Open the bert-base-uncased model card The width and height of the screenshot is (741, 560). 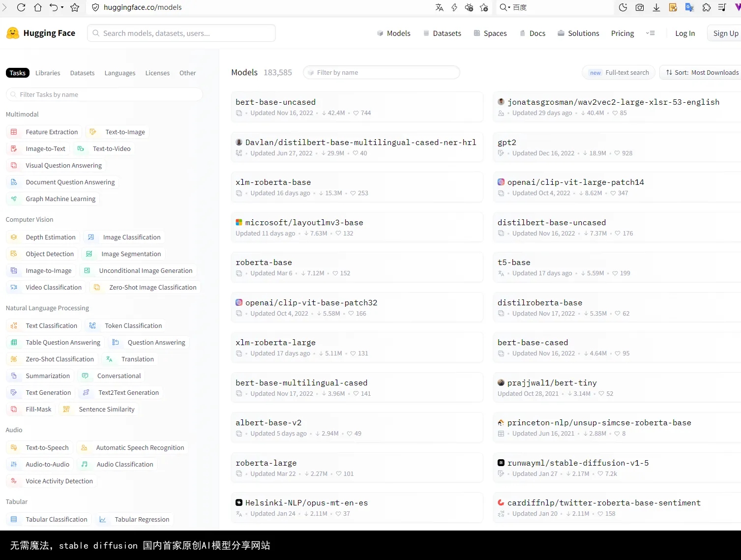click(x=357, y=107)
